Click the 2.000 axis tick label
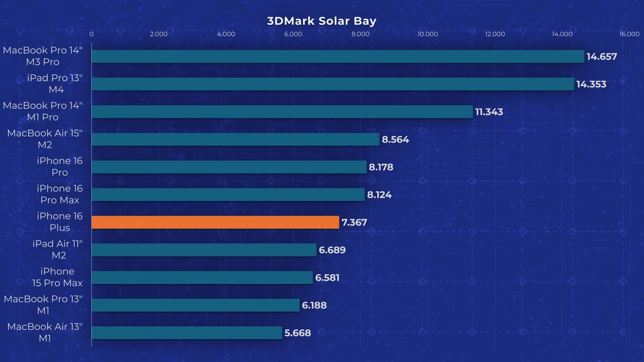644x362 pixels. pos(159,34)
